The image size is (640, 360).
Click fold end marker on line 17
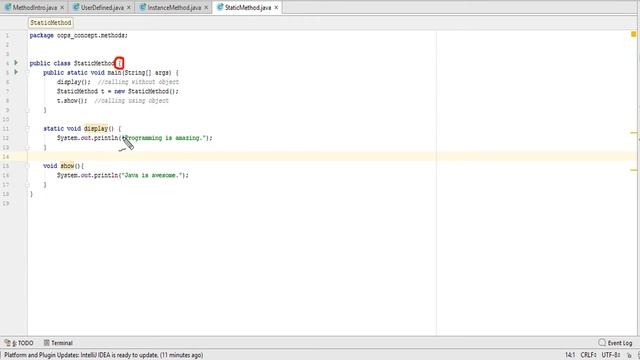[27, 184]
